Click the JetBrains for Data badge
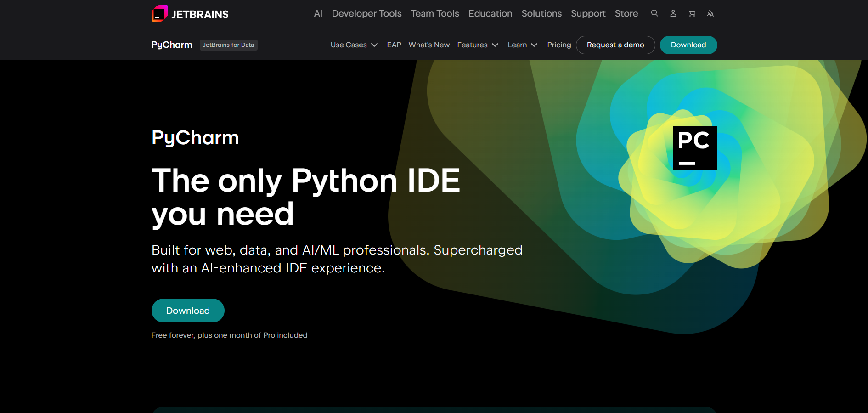 [228, 45]
